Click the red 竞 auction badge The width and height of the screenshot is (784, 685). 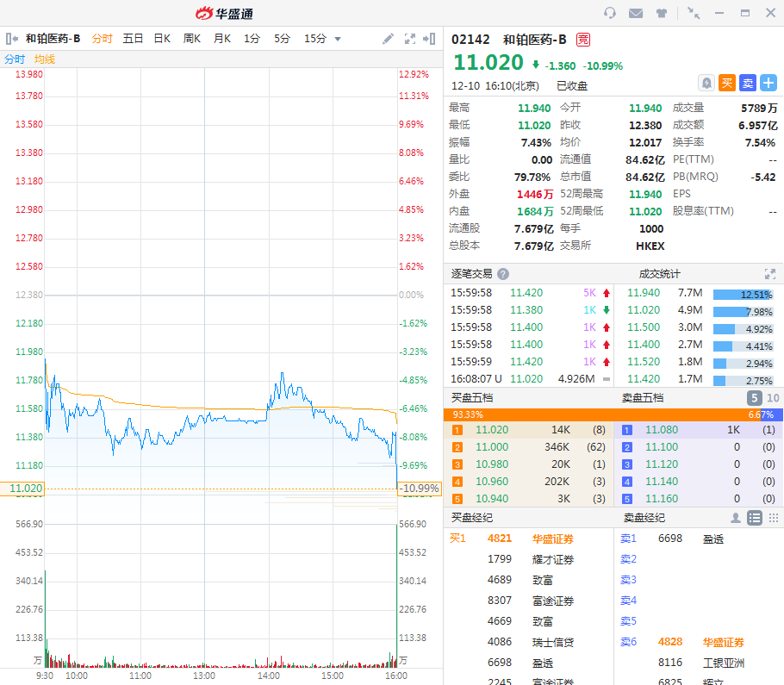click(x=583, y=40)
